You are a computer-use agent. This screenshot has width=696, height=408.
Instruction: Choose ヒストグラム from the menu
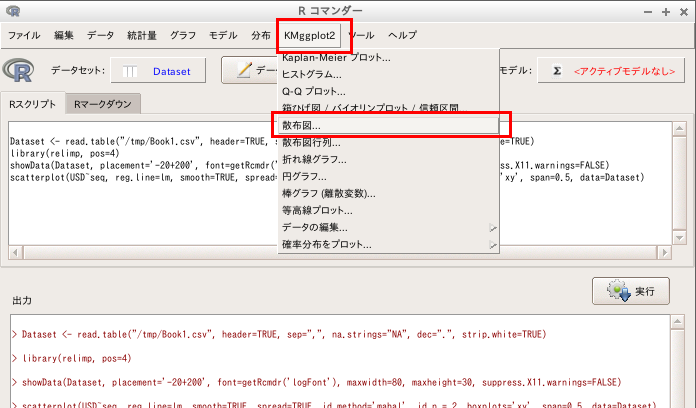coord(388,75)
